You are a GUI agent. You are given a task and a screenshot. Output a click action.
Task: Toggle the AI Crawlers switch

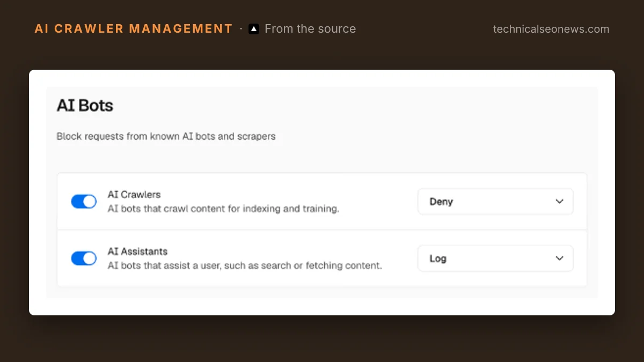pyautogui.click(x=84, y=202)
